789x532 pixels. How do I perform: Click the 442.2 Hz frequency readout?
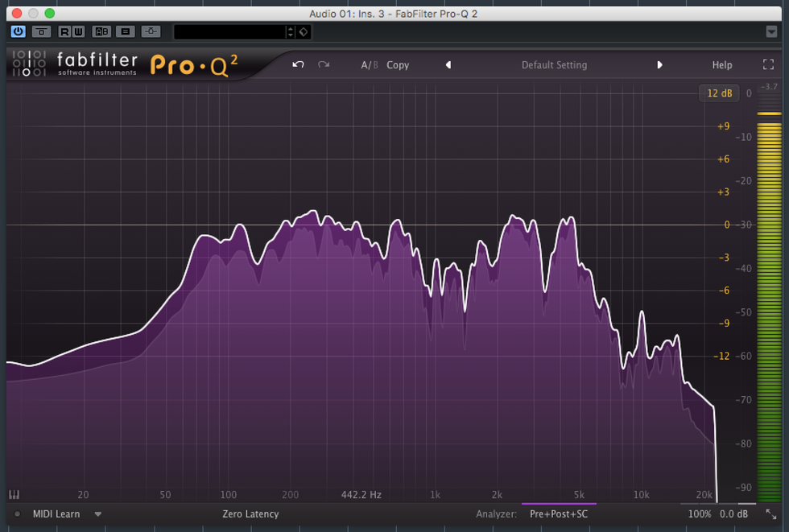(x=361, y=495)
